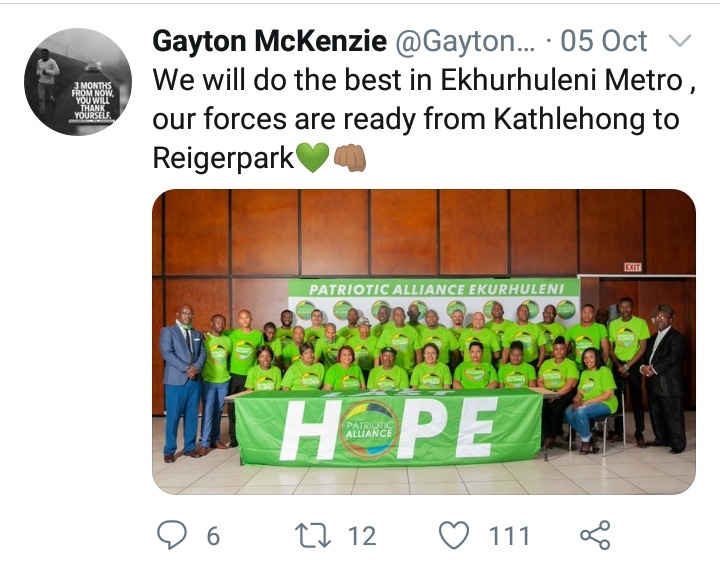This screenshot has width=720, height=570.
Task: Open the attached group photo
Action: 424,342
